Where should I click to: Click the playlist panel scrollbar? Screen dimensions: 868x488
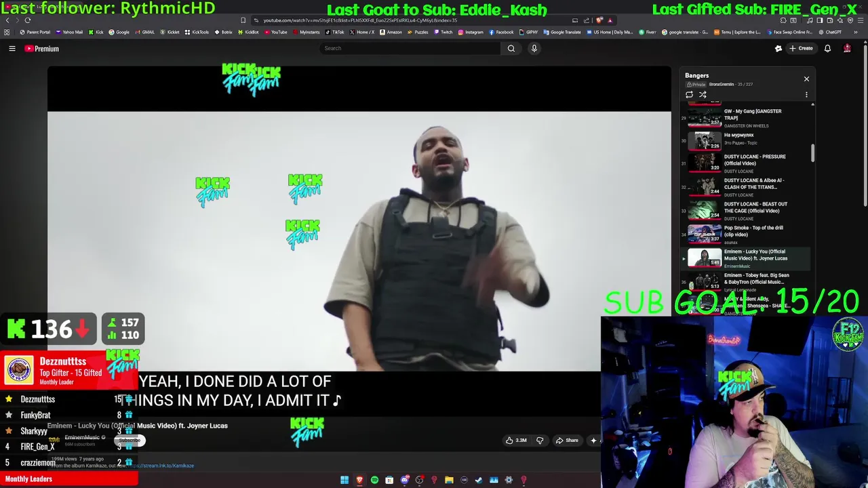pyautogui.click(x=812, y=154)
